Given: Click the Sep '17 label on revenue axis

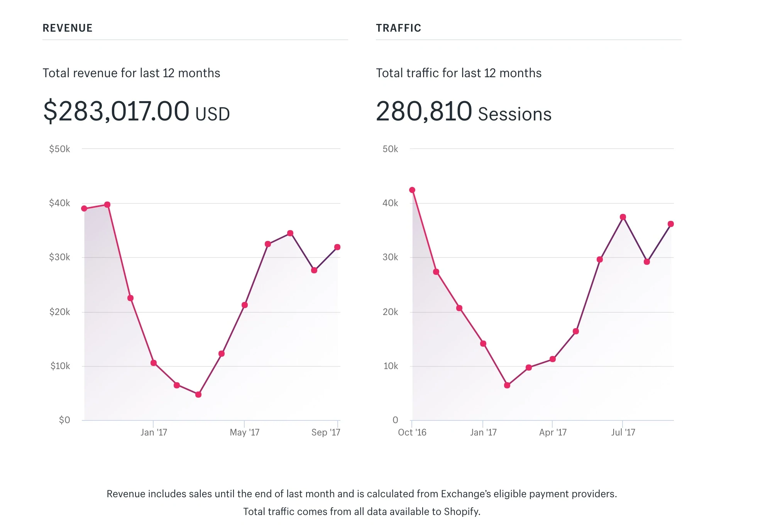Looking at the screenshot, I should (x=326, y=432).
